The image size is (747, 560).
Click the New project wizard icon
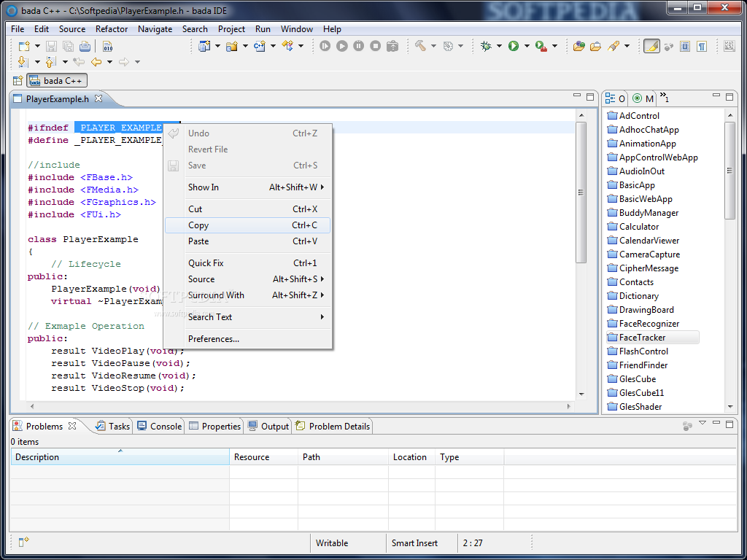pyautogui.click(x=204, y=46)
